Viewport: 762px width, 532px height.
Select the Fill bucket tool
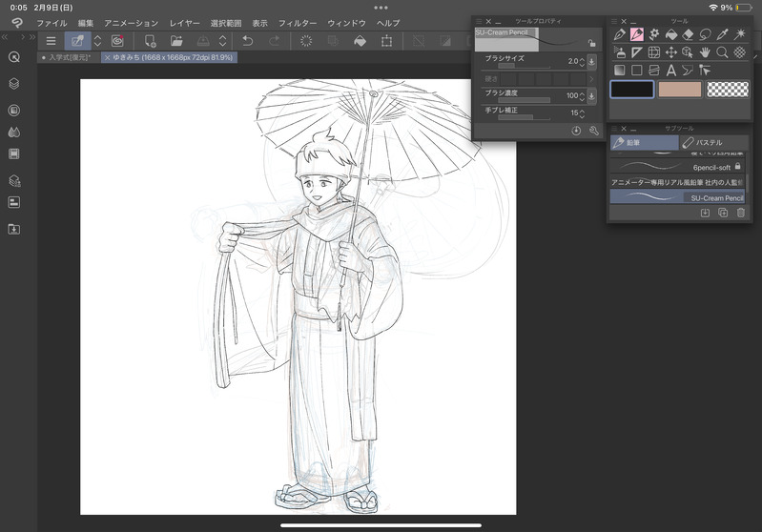[671, 34]
